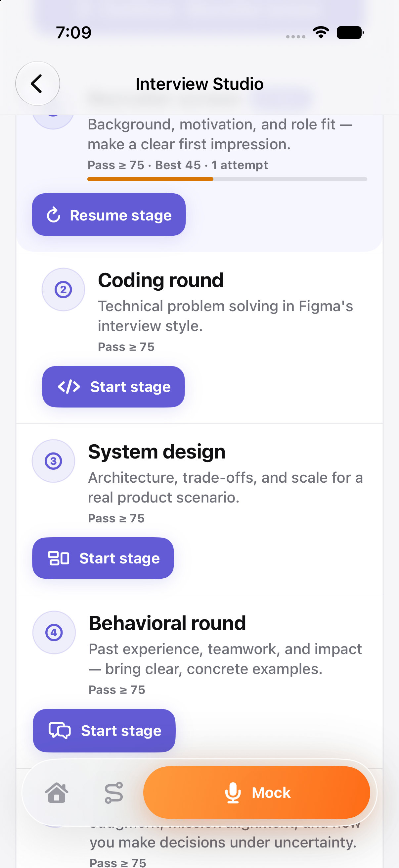Click the chat bubbles icon on Behavioral button

pyautogui.click(x=60, y=731)
